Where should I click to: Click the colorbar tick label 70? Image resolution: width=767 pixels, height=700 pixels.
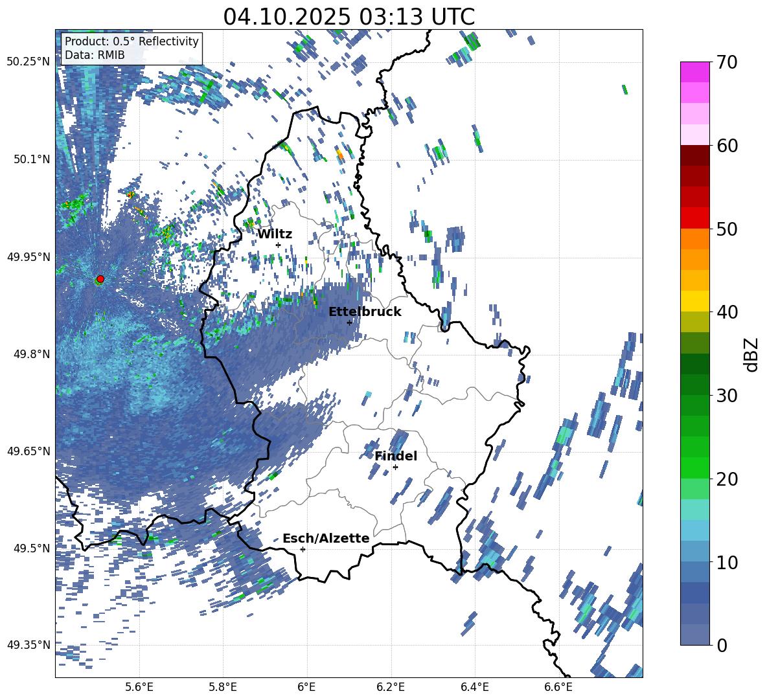coord(727,62)
